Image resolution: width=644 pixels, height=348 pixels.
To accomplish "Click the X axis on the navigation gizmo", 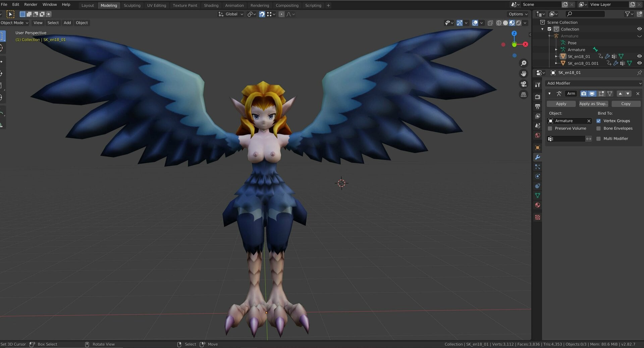I will (x=525, y=44).
